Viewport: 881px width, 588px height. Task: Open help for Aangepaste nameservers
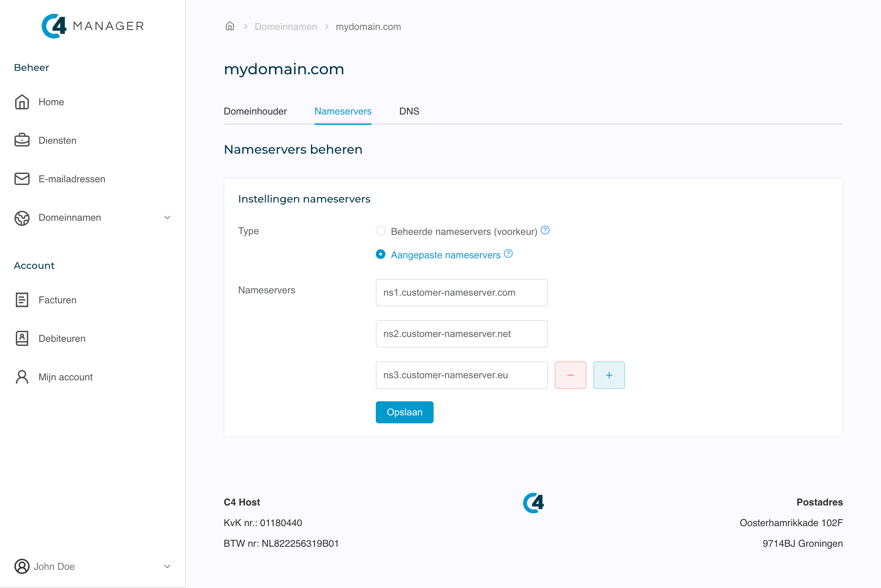[508, 254]
